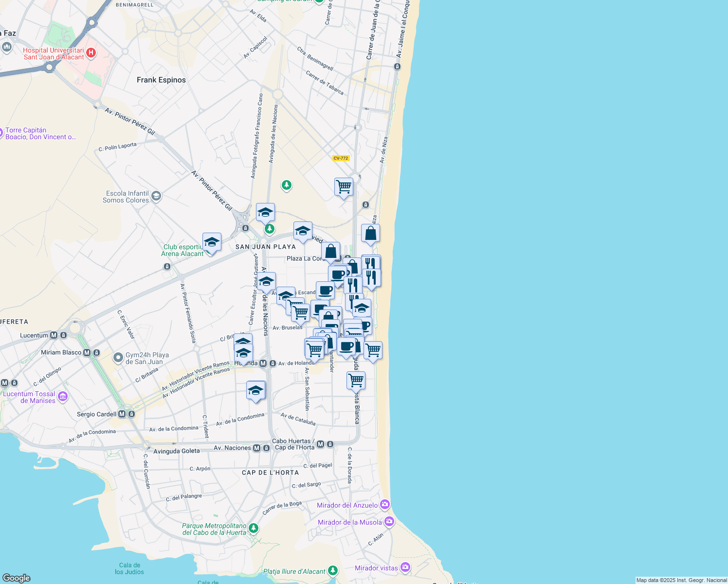The image size is (728, 584).
Task: Open the Mirador de la Musola camera icon
Action: click(x=389, y=522)
